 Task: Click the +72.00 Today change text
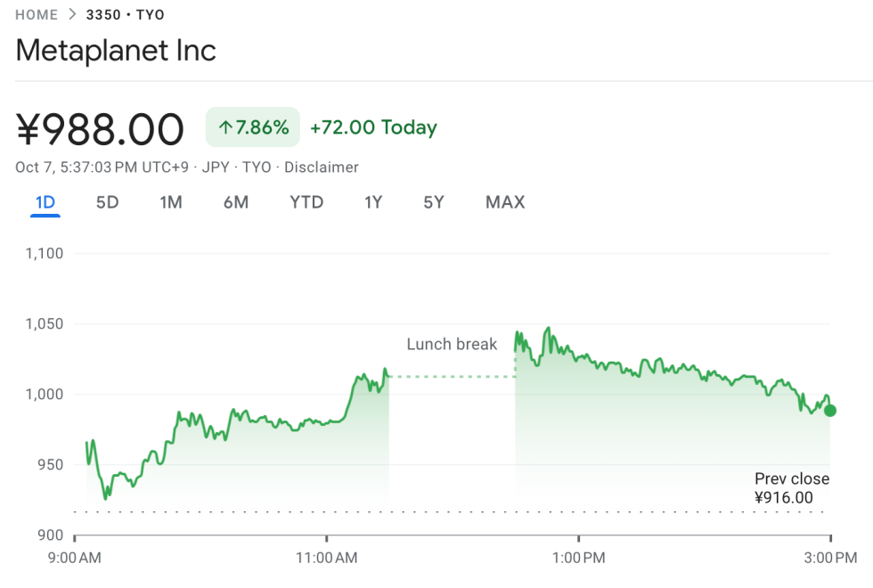373,127
